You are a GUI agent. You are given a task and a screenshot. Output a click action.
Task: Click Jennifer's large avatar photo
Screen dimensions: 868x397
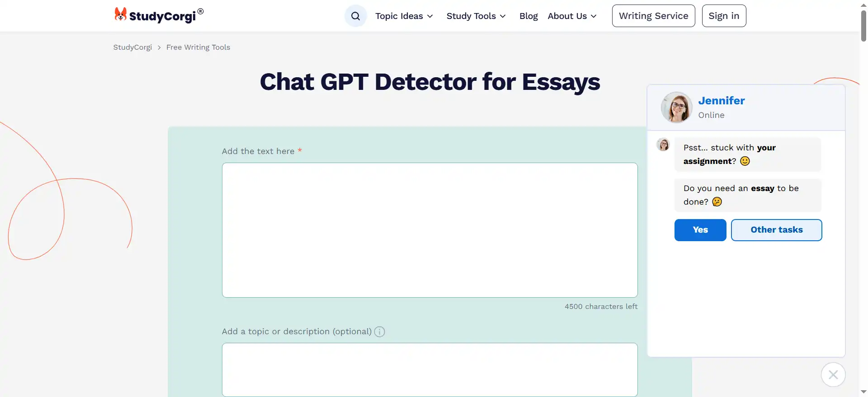pos(676,107)
